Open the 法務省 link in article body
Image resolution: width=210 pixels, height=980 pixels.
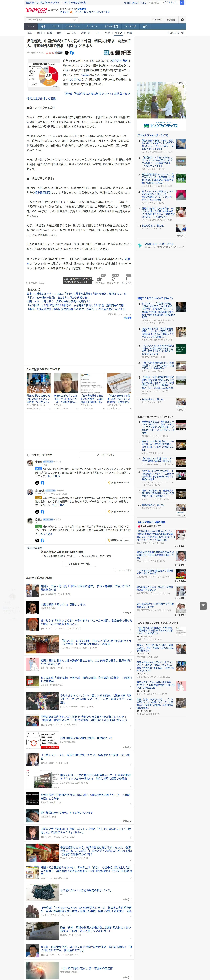[x=85, y=75]
